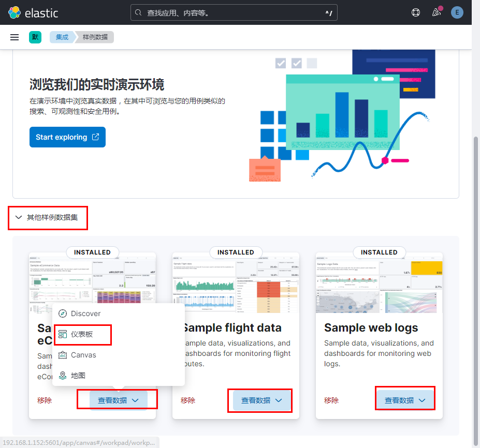The height and width of the screenshot is (448, 480).
Task: Click the Canvas icon in the menu
Action: tap(63, 355)
